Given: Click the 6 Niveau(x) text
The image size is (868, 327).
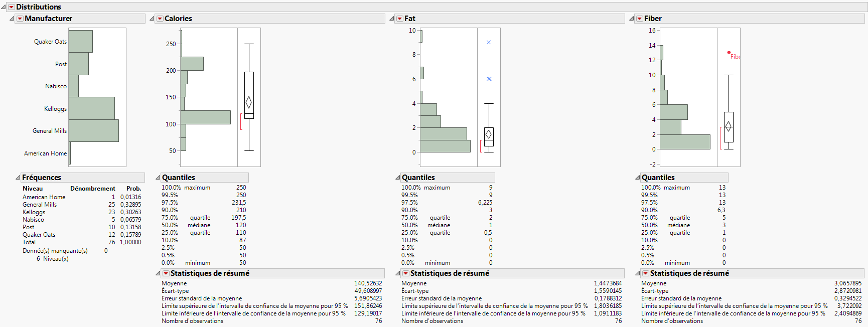Looking at the screenshot, I should (53, 259).
